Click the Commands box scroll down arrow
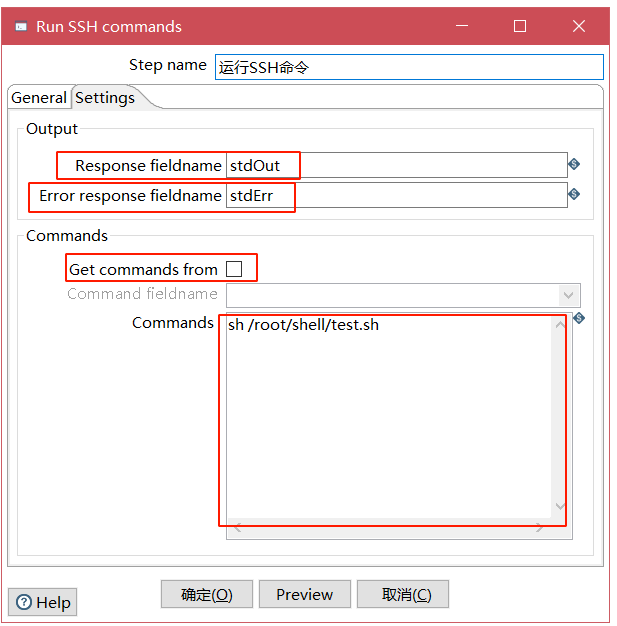 tap(560, 507)
